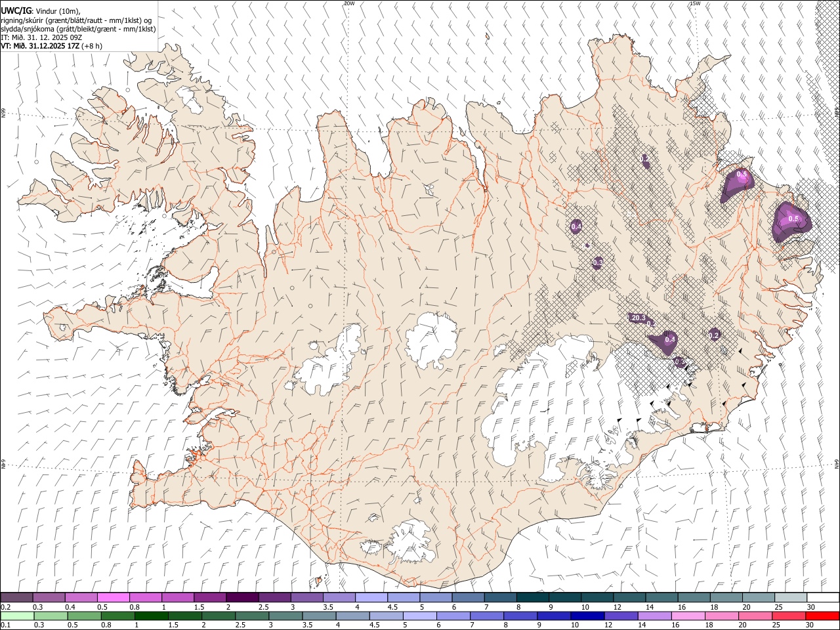Click the pink 0.5 swatch in upper legend row

pyautogui.click(x=113, y=597)
